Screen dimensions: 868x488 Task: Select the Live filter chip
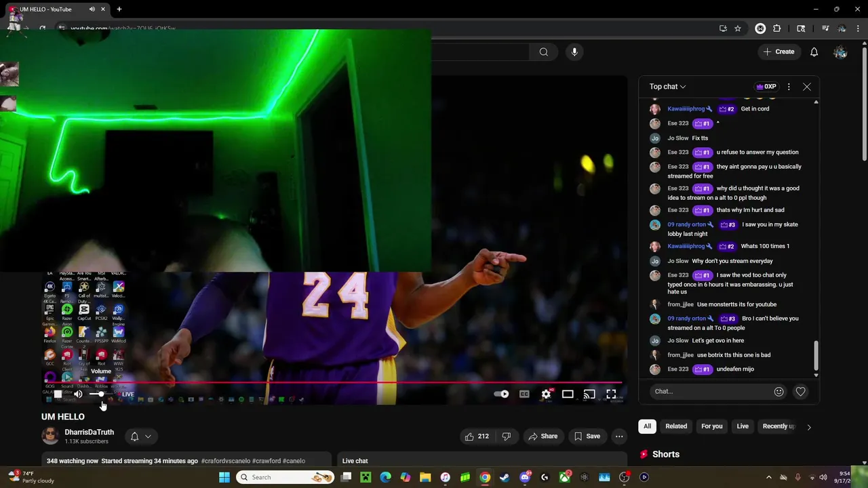[x=743, y=426]
